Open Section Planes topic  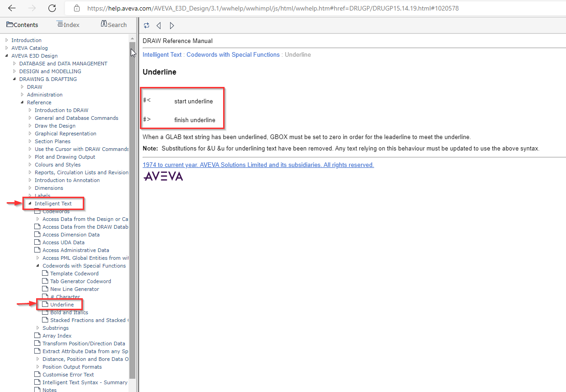point(53,141)
